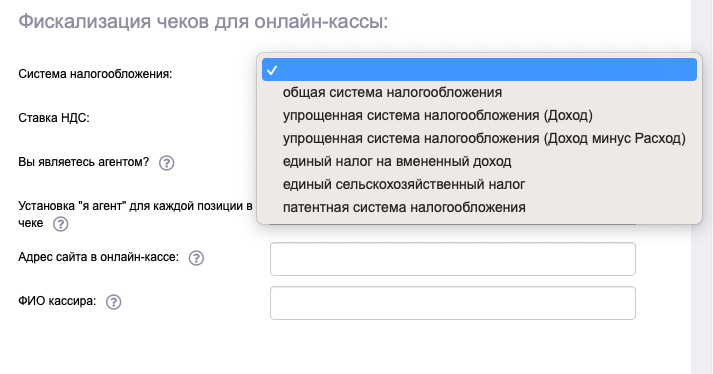
Task: Click 'Ставка НДС:' label
Action: click(54, 118)
